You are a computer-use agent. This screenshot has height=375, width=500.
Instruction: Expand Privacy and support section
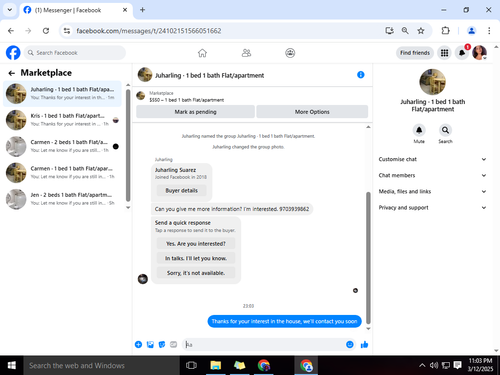[432, 207]
